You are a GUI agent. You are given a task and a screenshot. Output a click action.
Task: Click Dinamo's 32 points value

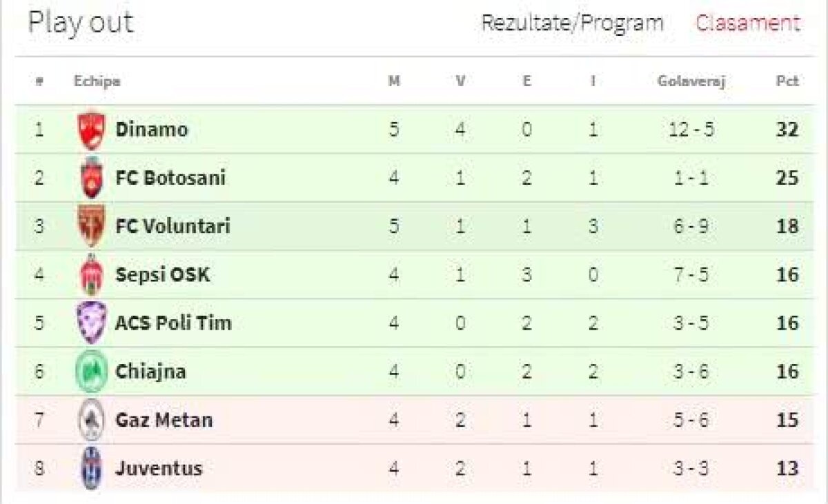click(787, 130)
